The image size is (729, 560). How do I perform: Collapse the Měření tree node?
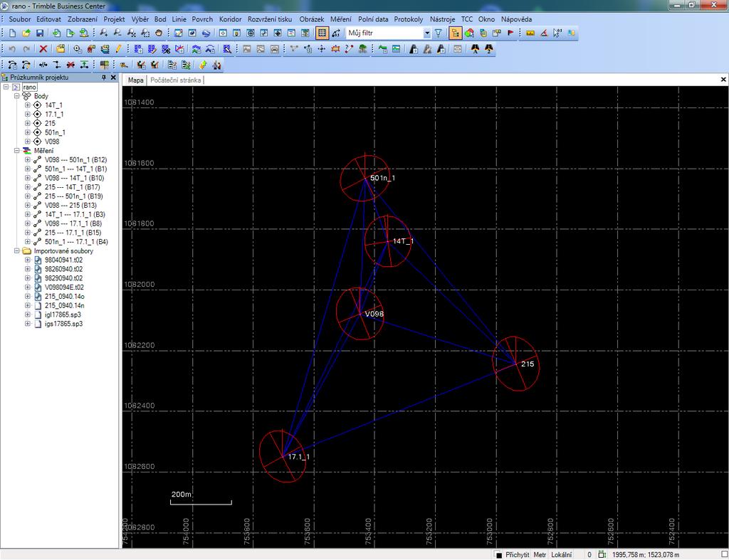(16, 151)
